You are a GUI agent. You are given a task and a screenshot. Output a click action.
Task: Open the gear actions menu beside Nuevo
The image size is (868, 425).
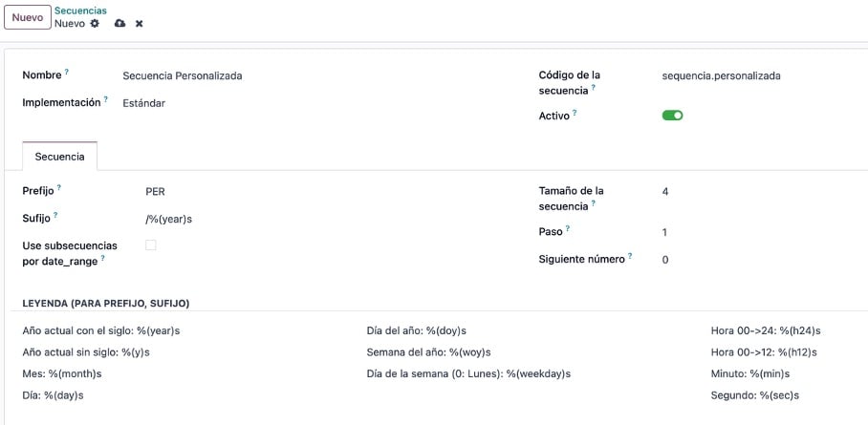[x=95, y=24]
